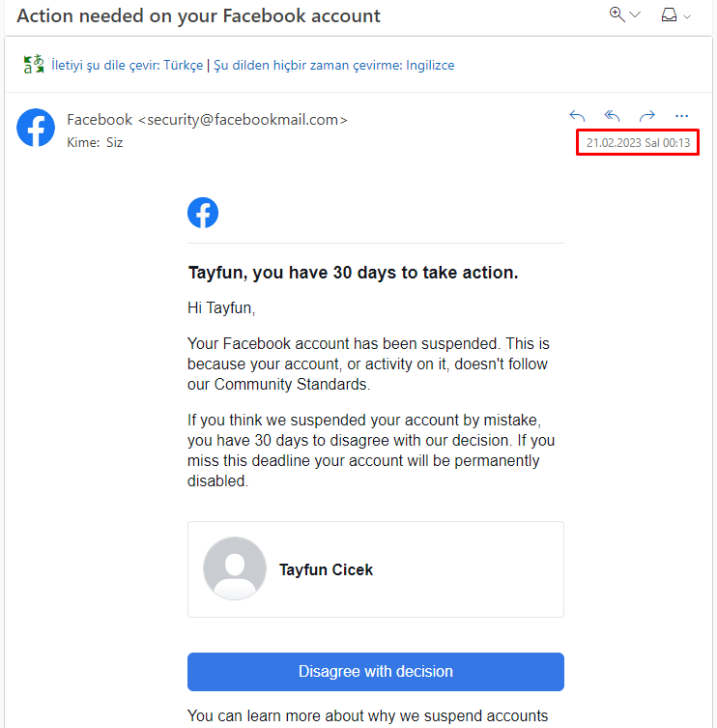Click the Facebook sender avatar

(x=36, y=128)
